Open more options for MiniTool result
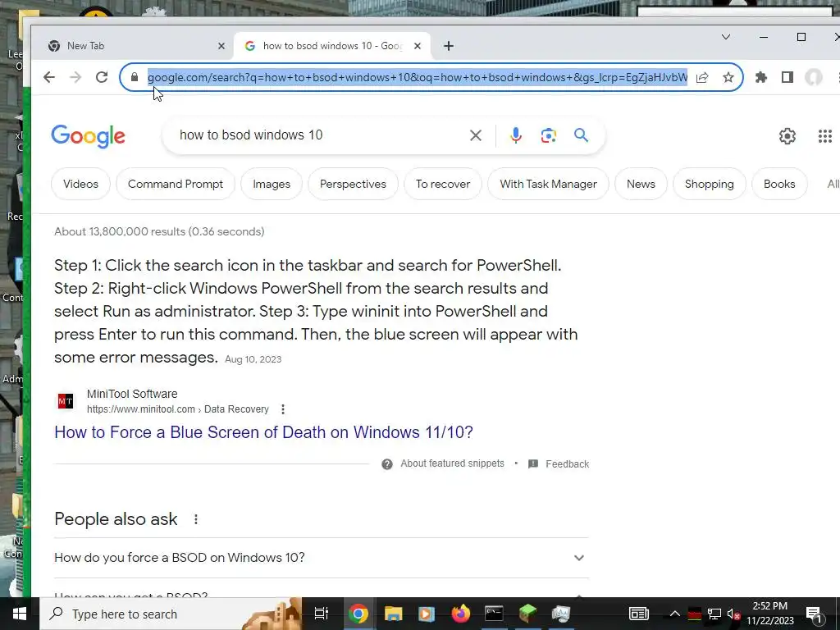The width and height of the screenshot is (840, 630). click(x=283, y=409)
